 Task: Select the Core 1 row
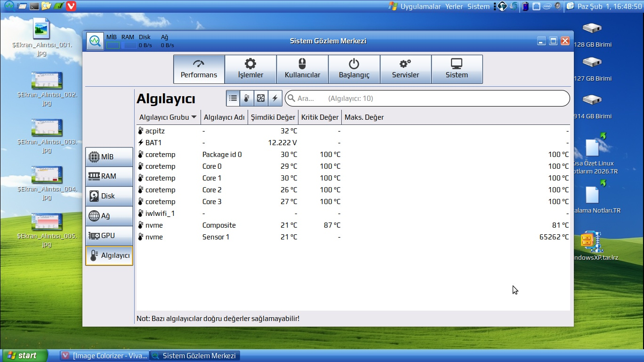[353, 178]
